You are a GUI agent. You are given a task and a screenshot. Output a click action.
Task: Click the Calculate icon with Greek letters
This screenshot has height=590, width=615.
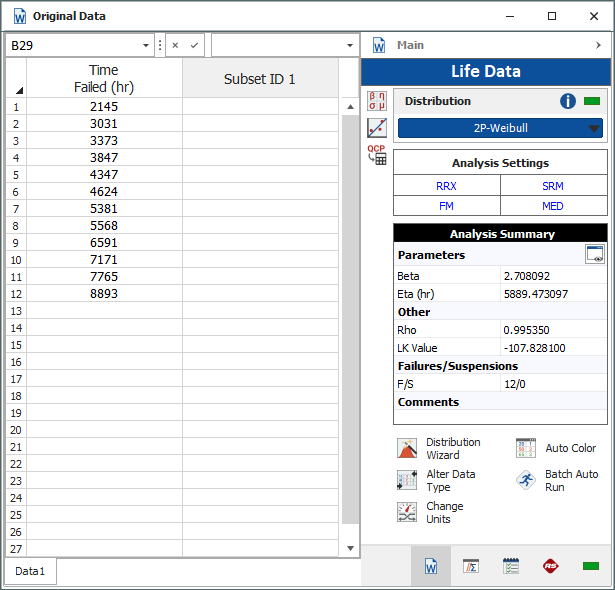pos(377,100)
